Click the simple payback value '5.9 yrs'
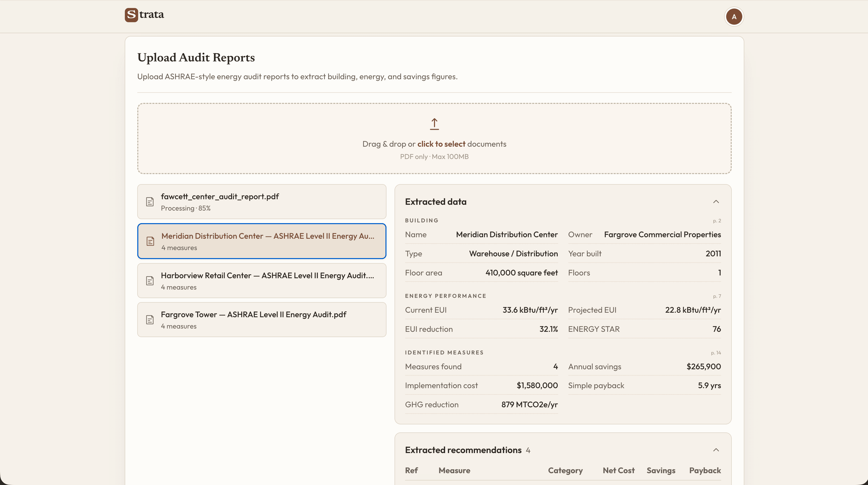Image resolution: width=868 pixels, height=485 pixels. [x=709, y=386]
